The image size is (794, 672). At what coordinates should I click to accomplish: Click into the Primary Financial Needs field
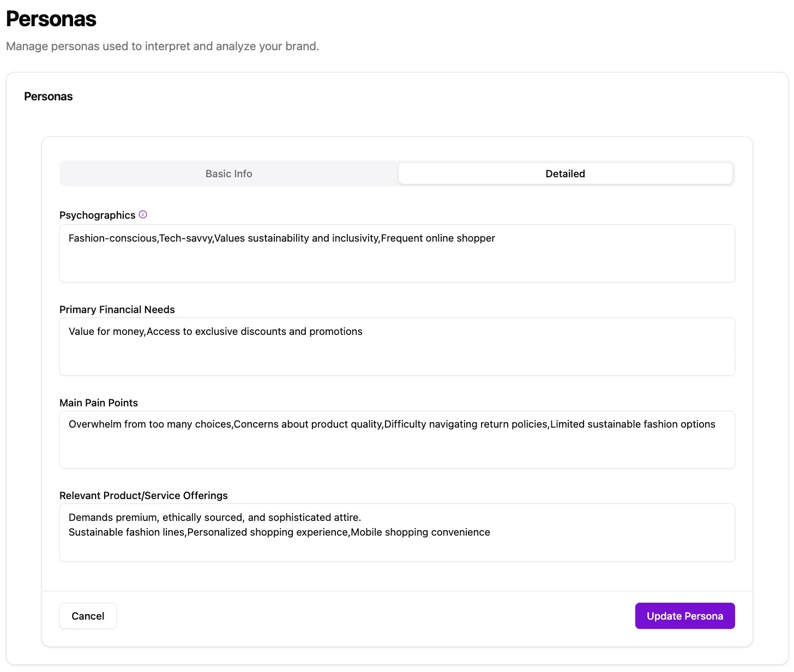tap(397, 355)
